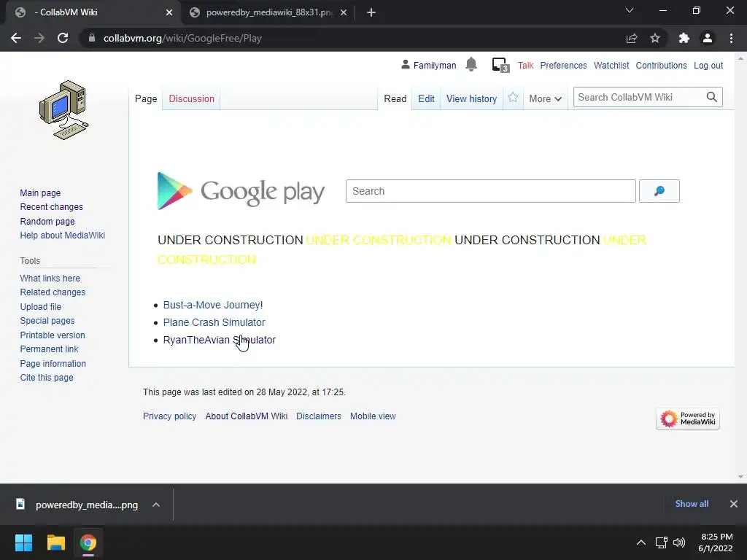
Task: Open a new browser tab
Action: (x=371, y=12)
